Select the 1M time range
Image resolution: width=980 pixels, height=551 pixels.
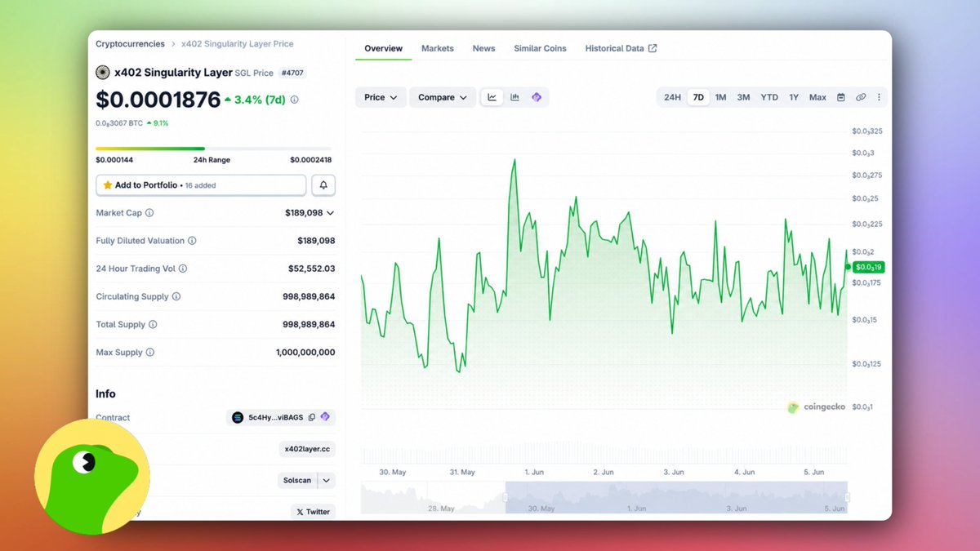[720, 97]
